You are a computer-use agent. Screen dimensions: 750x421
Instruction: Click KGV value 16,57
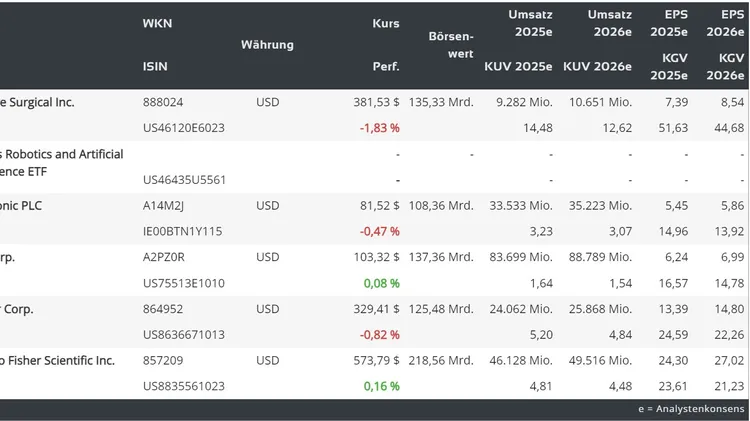(x=673, y=283)
